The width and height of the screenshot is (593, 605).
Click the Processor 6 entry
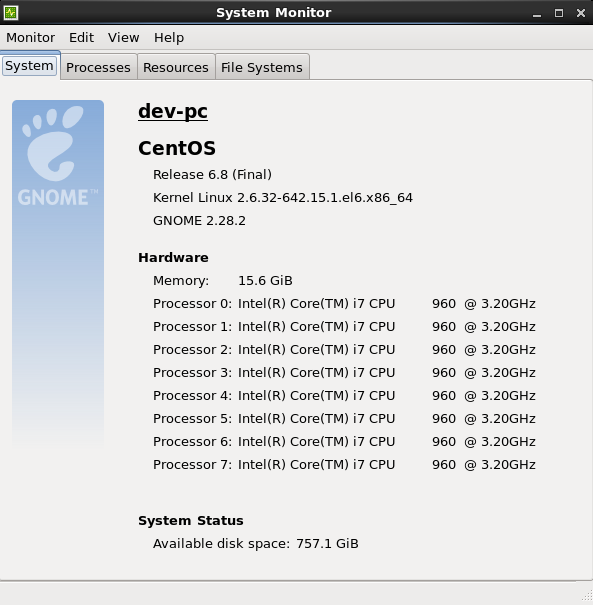[x=344, y=442]
